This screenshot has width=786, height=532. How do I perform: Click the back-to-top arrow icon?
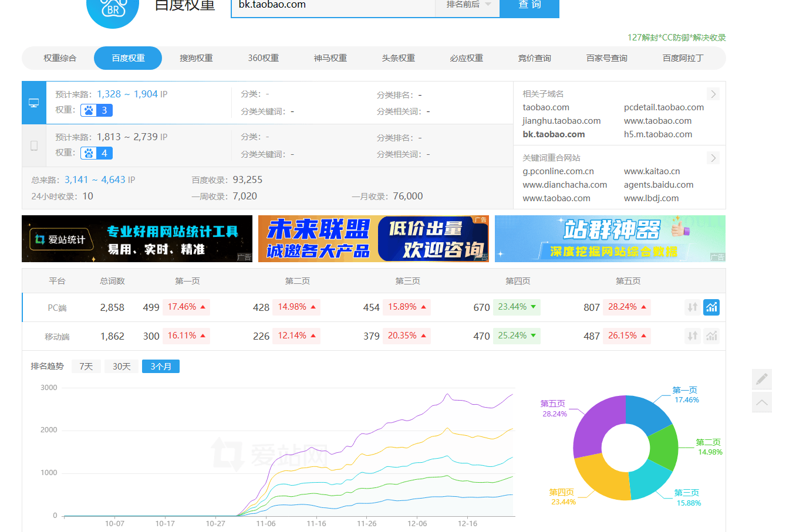pyautogui.click(x=762, y=402)
